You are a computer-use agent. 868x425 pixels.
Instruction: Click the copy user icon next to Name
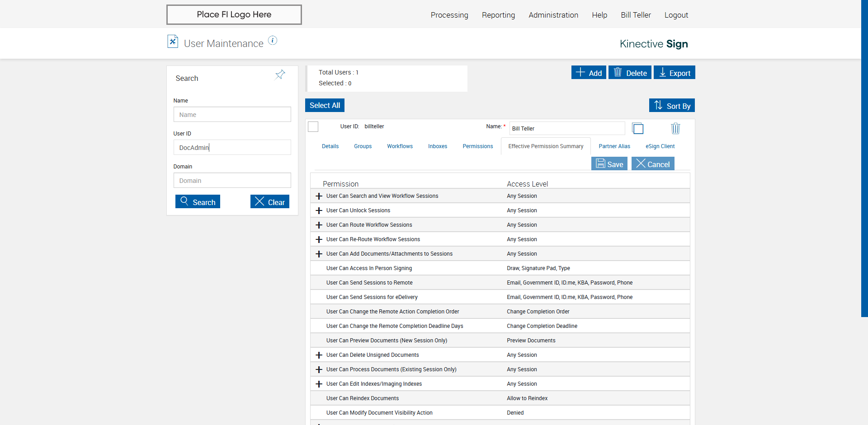(x=638, y=128)
